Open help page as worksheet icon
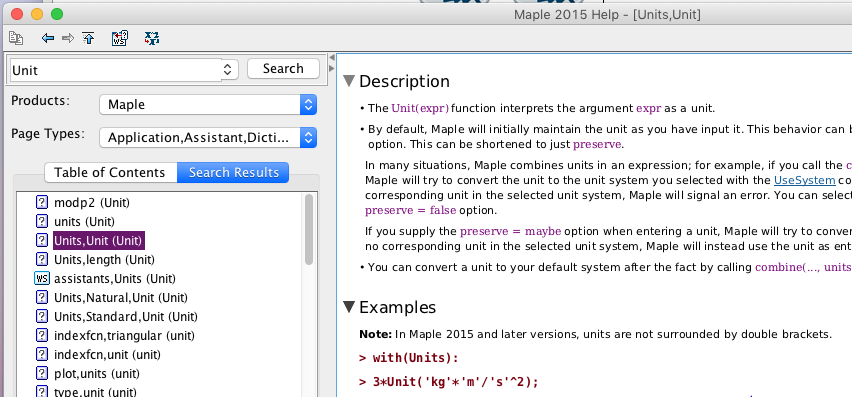852x397 pixels. [x=120, y=38]
